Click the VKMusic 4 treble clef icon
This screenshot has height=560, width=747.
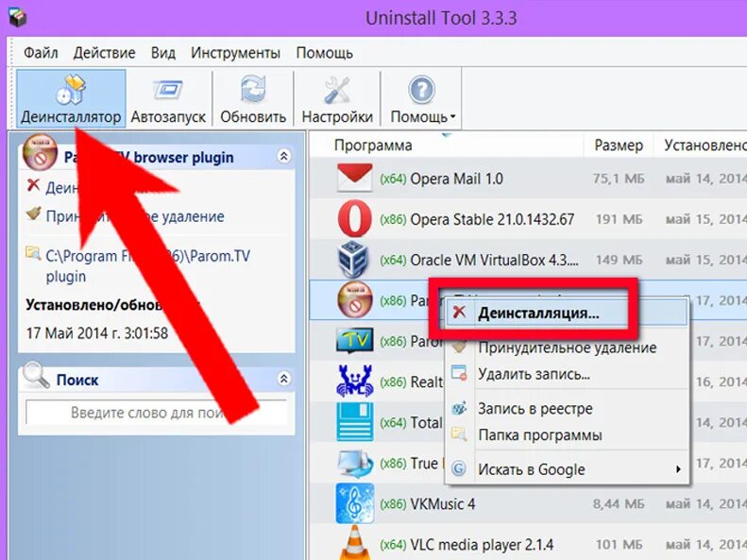click(x=354, y=503)
